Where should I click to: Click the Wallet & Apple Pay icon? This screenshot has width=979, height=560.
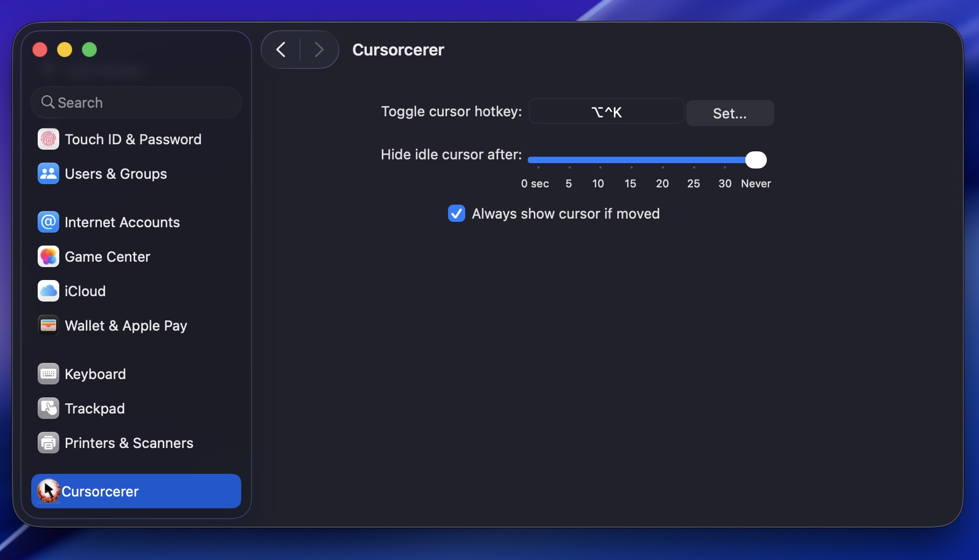click(48, 326)
